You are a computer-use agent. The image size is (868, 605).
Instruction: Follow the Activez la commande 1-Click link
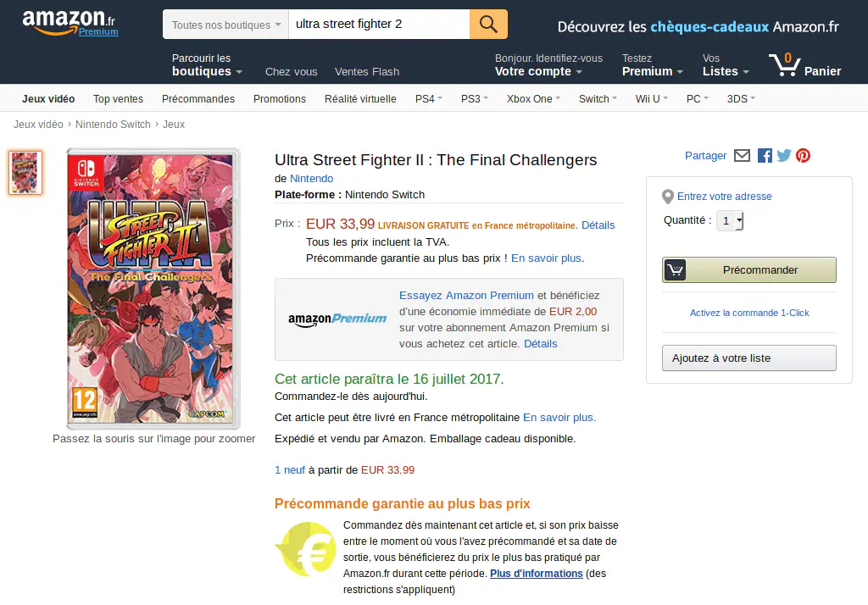tap(749, 313)
